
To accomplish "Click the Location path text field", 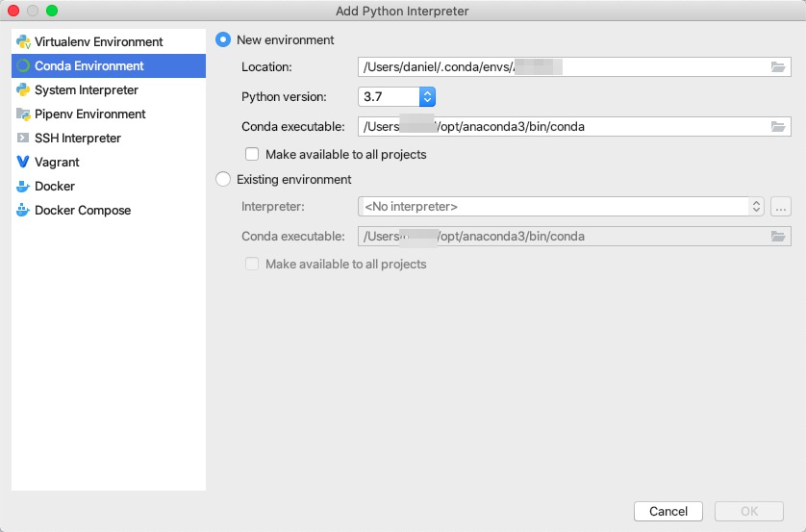I will point(558,67).
